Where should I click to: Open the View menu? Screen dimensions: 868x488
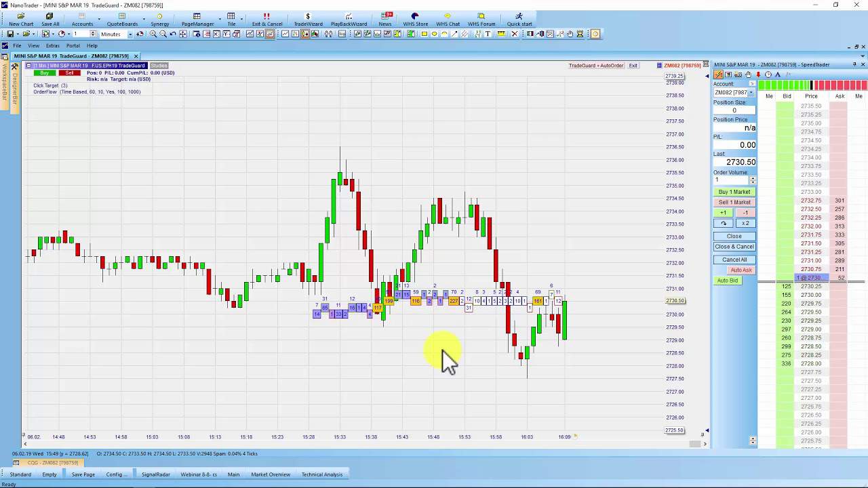tap(33, 45)
